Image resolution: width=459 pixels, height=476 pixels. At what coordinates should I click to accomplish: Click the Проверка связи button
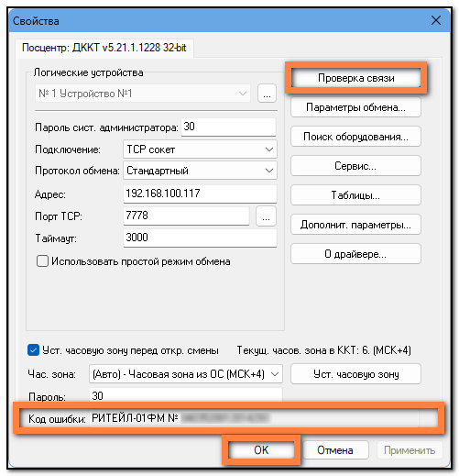pyautogui.click(x=355, y=78)
